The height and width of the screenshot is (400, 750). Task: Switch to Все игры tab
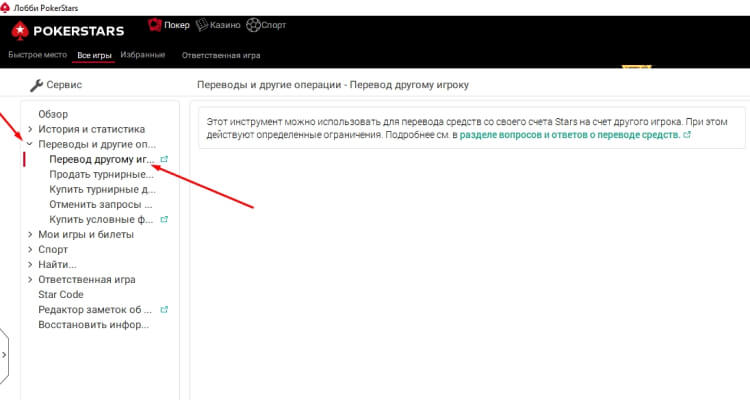pos(94,56)
